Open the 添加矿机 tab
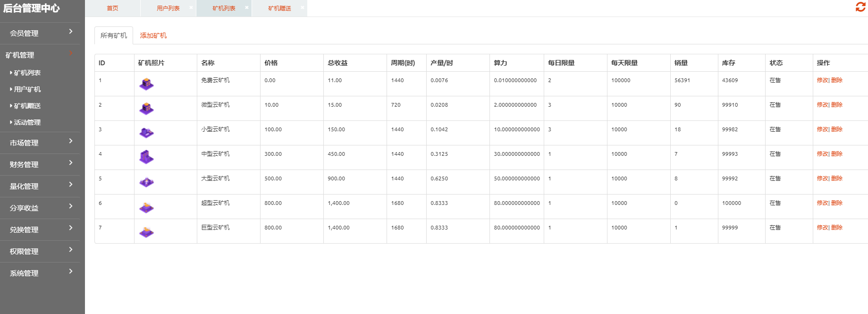This screenshot has height=314, width=868. coord(153,35)
